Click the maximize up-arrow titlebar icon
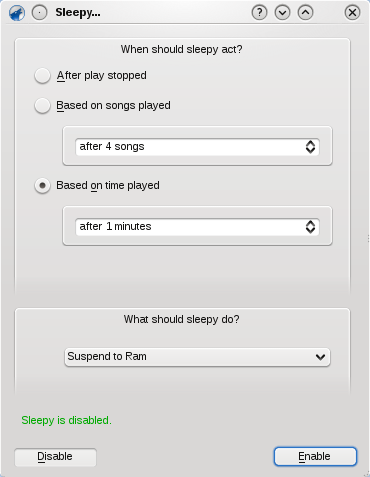This screenshot has height=477, width=370. (305, 13)
